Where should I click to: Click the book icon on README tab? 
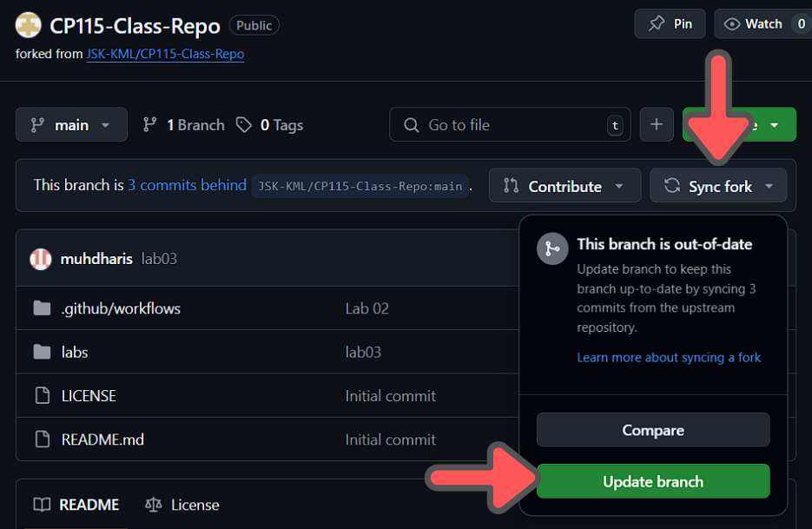pos(42,505)
